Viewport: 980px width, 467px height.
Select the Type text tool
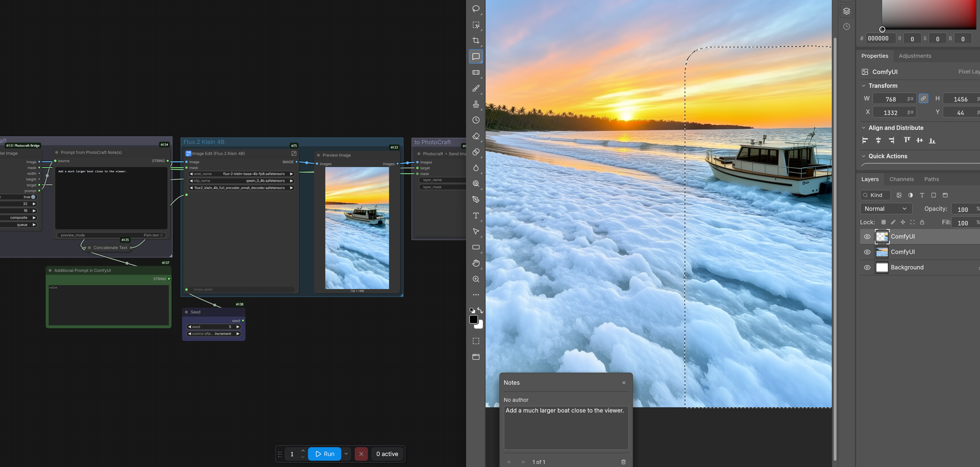point(475,215)
